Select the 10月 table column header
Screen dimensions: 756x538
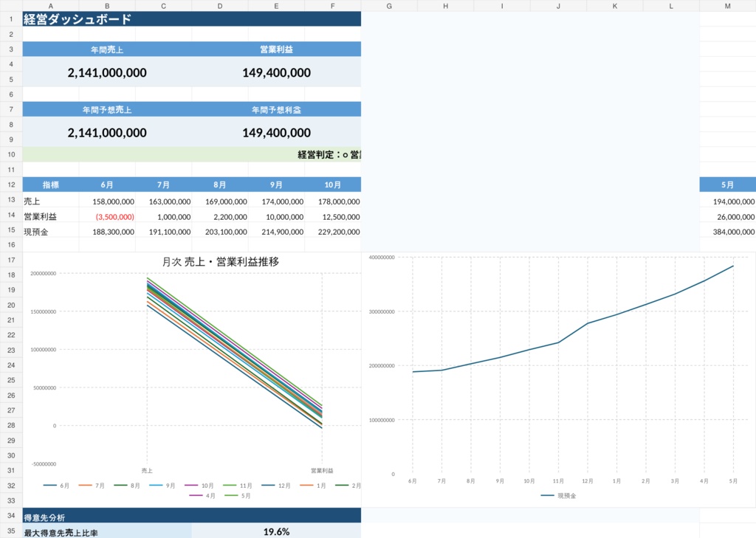point(333,184)
